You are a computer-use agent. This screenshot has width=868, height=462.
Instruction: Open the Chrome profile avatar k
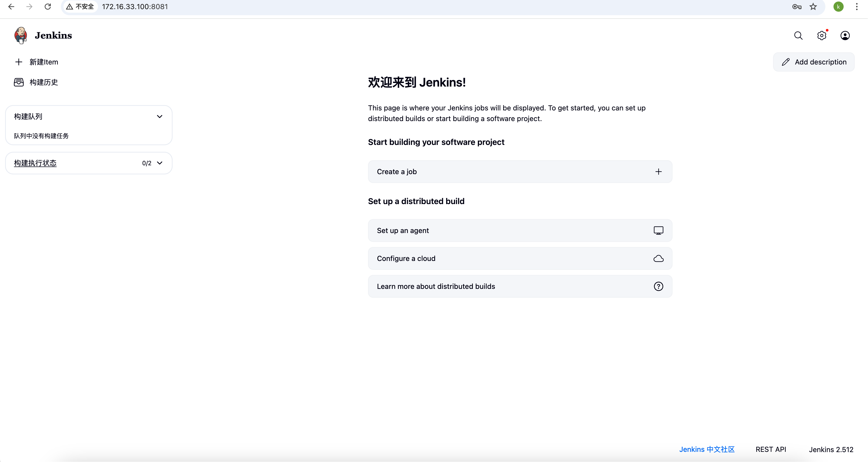click(838, 7)
